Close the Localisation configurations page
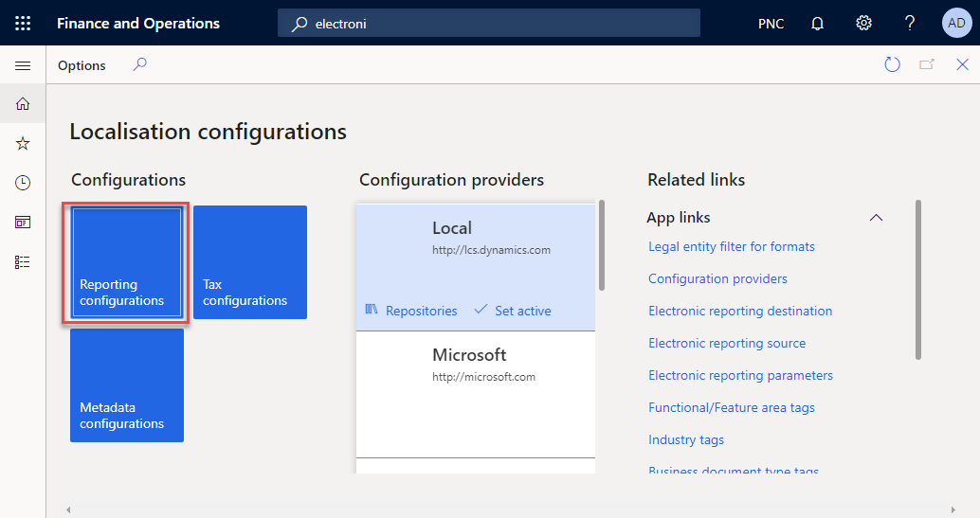This screenshot has width=980, height=518. pyautogui.click(x=963, y=64)
